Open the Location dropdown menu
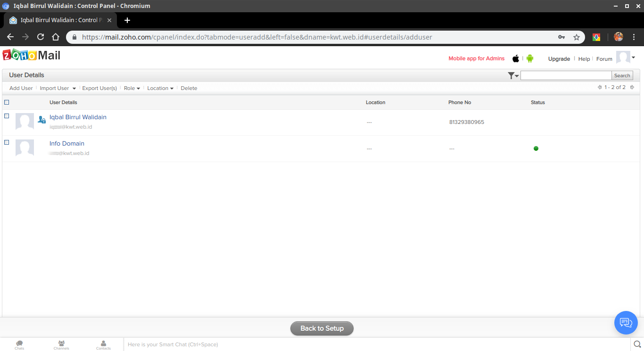 (160, 88)
